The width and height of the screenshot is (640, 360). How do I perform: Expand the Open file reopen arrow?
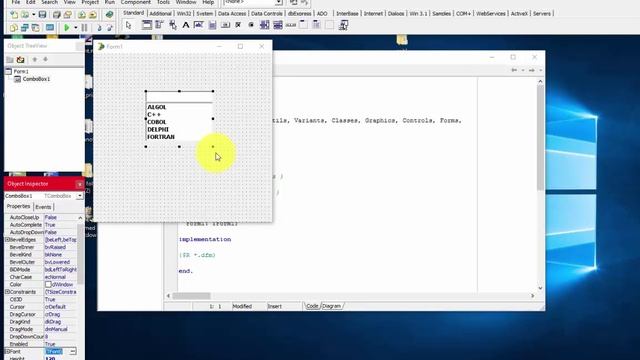point(33,15)
